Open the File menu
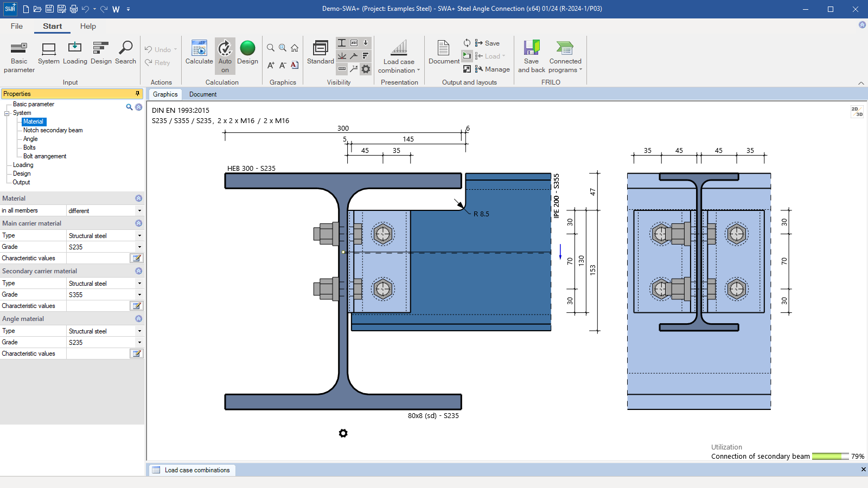868x488 pixels. 17,26
